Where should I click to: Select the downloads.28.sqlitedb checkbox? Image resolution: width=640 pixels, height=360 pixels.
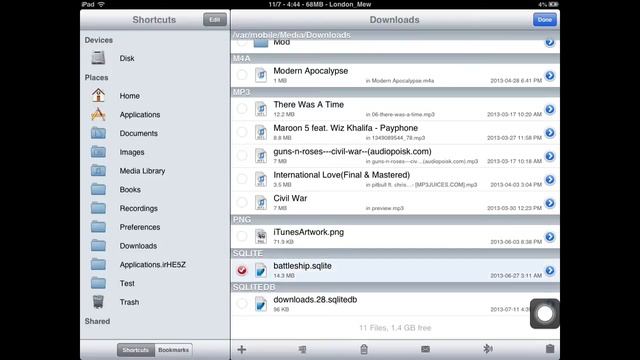242,304
